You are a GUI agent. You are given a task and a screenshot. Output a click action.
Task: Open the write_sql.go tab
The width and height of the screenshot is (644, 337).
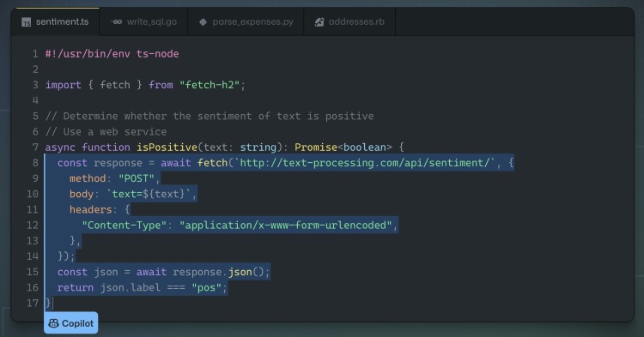(x=143, y=21)
